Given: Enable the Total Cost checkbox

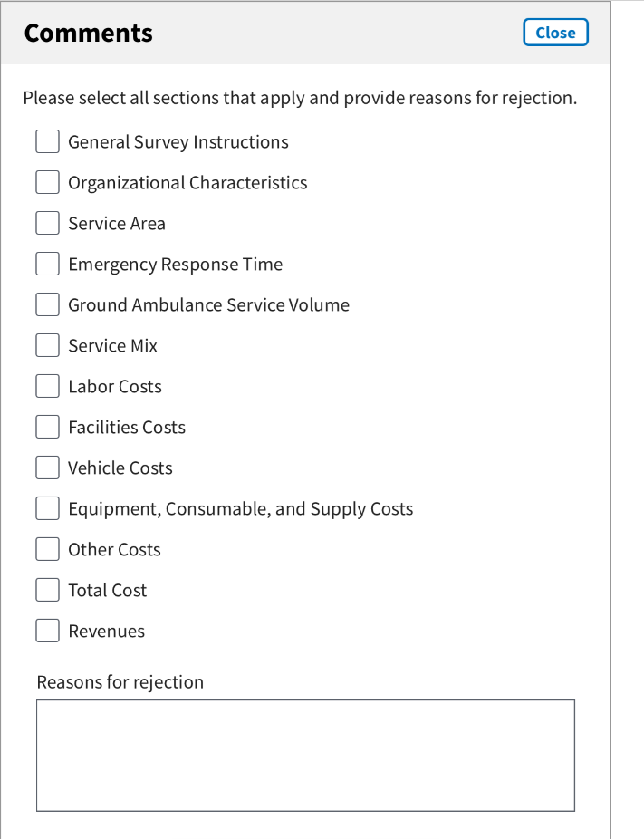Looking at the screenshot, I should pyautogui.click(x=48, y=591).
